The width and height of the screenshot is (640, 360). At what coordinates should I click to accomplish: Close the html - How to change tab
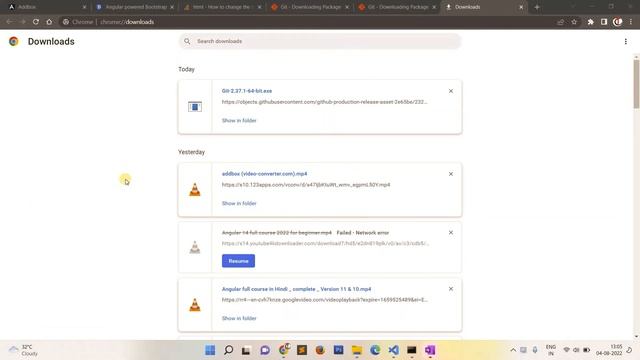[259, 7]
